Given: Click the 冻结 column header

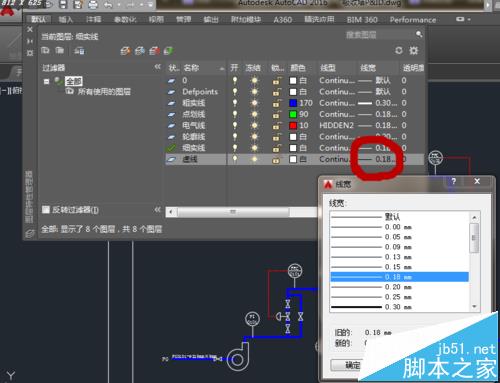Looking at the screenshot, I should 253,68.
